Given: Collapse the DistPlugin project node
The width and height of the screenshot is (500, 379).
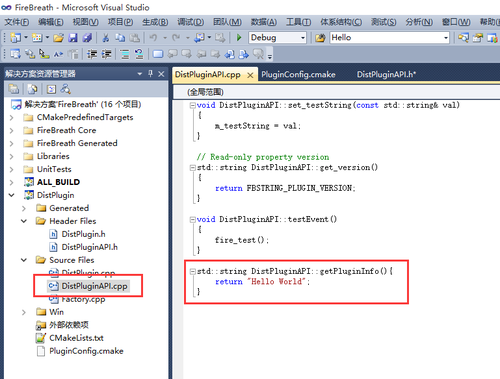Looking at the screenshot, I should 12,195.
